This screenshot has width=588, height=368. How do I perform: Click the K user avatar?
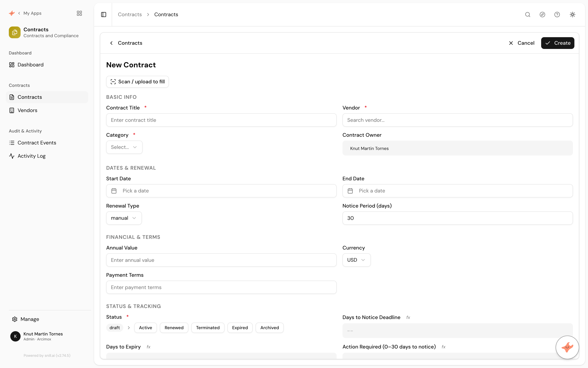[15, 336]
